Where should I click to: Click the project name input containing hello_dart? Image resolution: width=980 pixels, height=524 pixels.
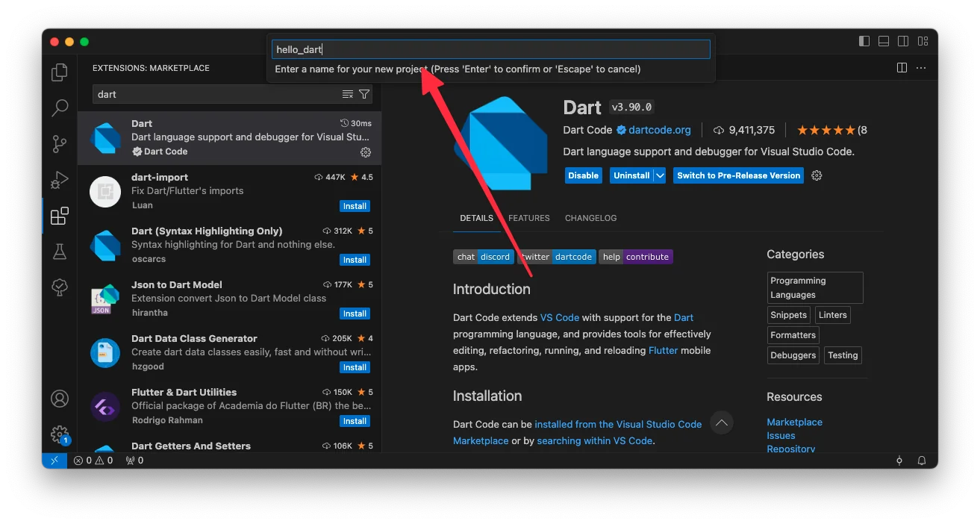click(x=491, y=49)
